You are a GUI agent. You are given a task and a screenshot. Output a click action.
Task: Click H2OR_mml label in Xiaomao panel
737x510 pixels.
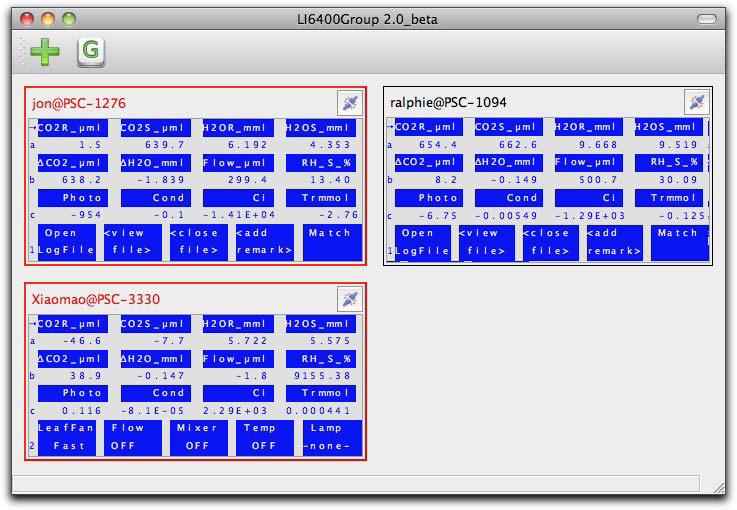[238, 324]
